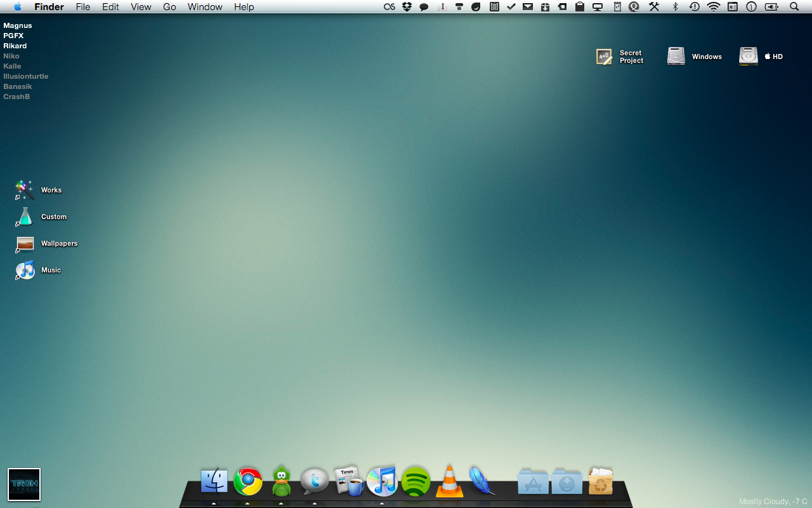The width and height of the screenshot is (812, 508).
Task: Open Spotify from the Dock
Action: [x=416, y=481]
